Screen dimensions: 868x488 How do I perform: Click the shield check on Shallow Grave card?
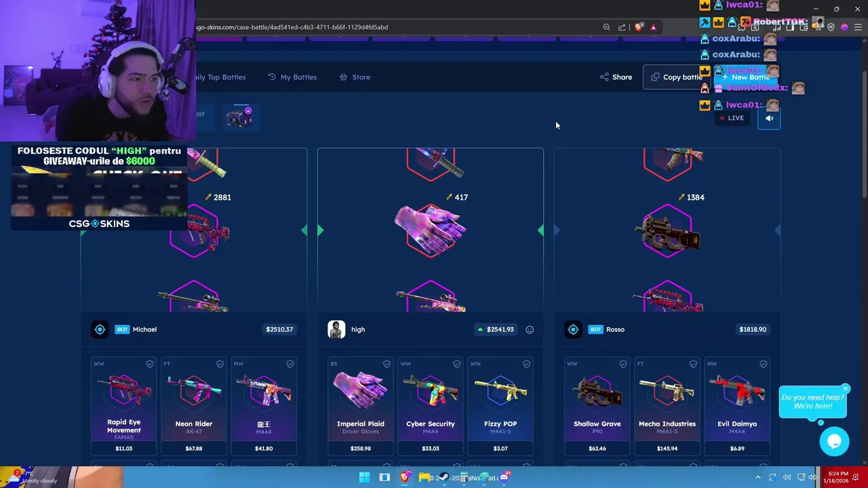[x=623, y=364]
